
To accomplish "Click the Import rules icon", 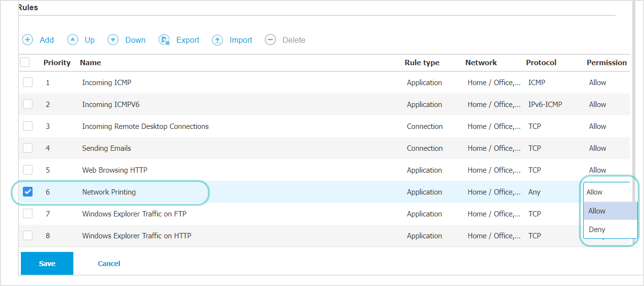I will (218, 40).
